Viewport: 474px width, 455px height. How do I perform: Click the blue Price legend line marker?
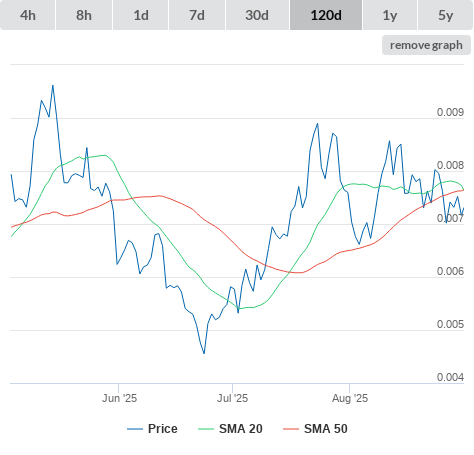135,429
